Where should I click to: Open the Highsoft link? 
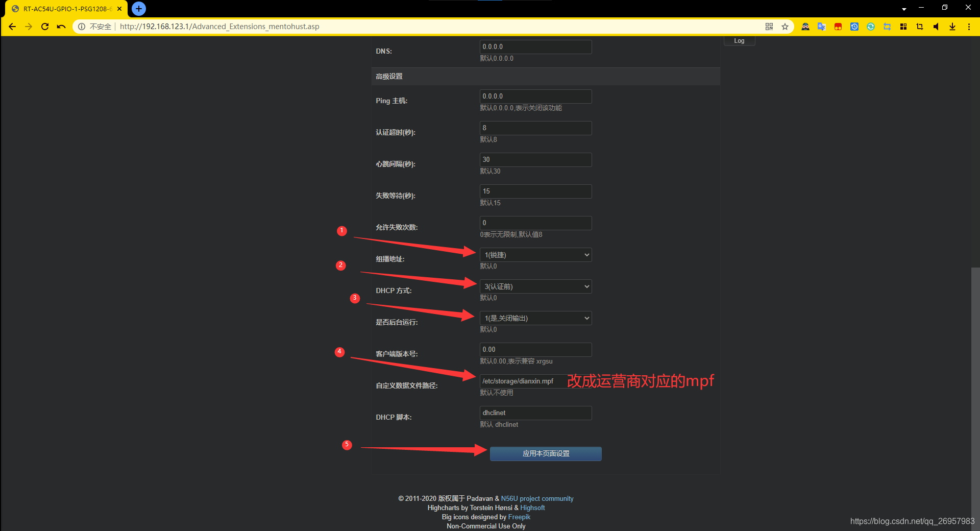(532, 508)
